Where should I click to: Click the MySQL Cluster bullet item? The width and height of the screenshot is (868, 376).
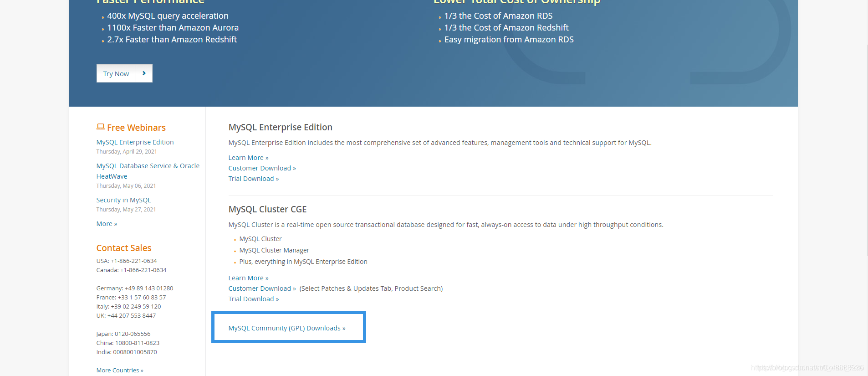260,239
